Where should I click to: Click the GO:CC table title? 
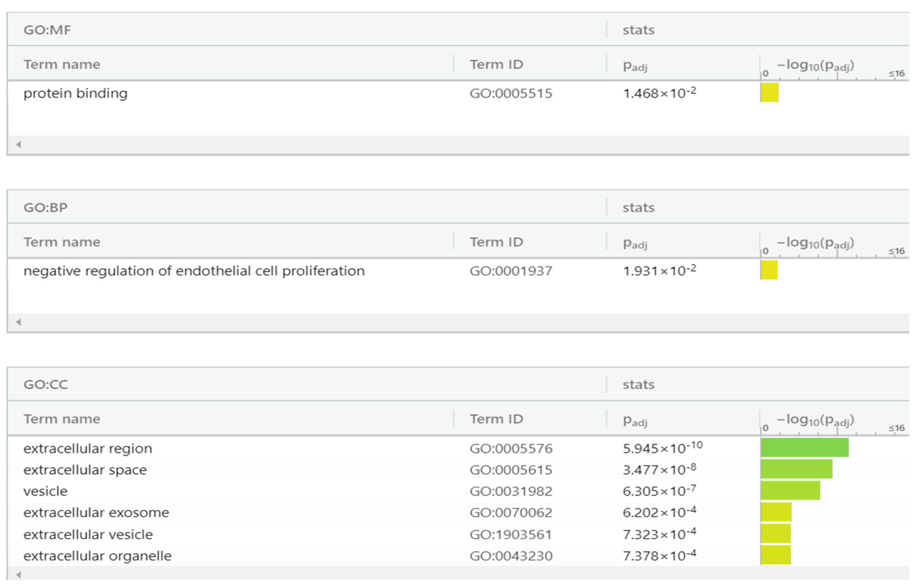pyautogui.click(x=45, y=384)
